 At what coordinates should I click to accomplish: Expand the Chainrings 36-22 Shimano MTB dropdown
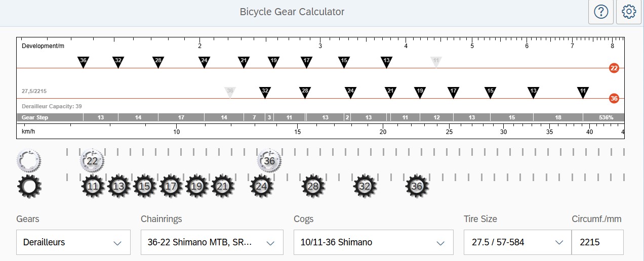(x=211, y=242)
